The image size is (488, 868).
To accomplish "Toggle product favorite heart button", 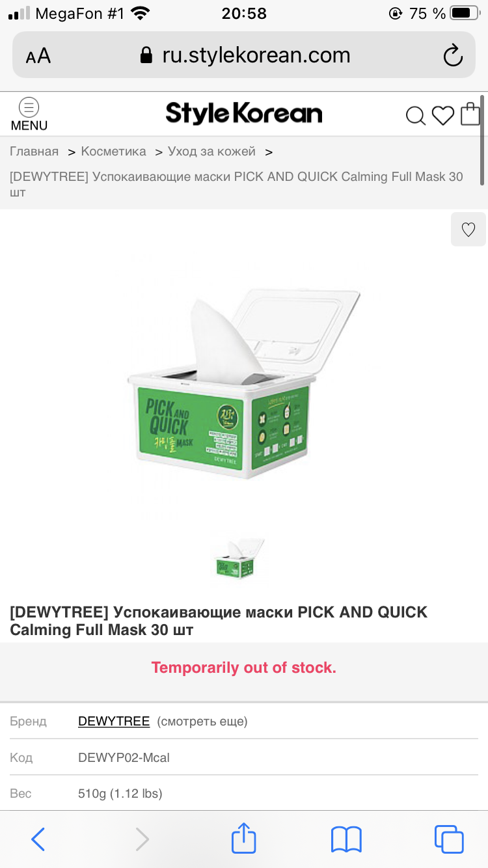I will pyautogui.click(x=468, y=229).
